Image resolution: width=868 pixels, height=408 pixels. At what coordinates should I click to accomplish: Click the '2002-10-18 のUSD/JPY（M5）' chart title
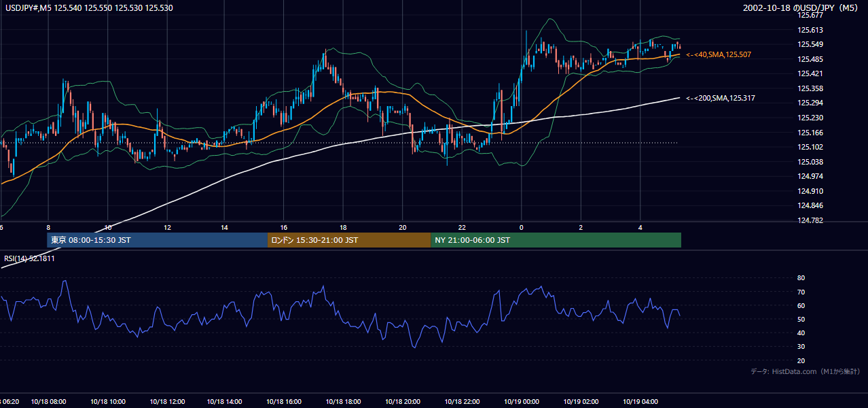(801, 7)
